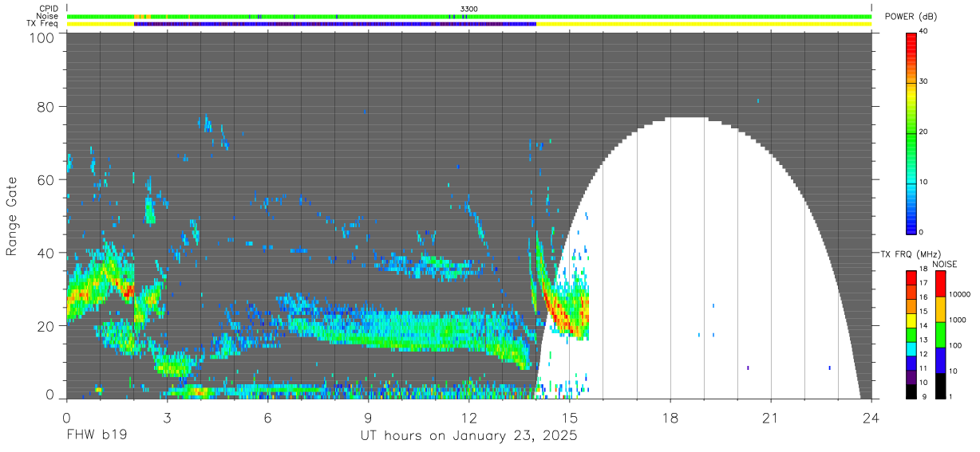Click the 6 hour tick label

coord(267,418)
